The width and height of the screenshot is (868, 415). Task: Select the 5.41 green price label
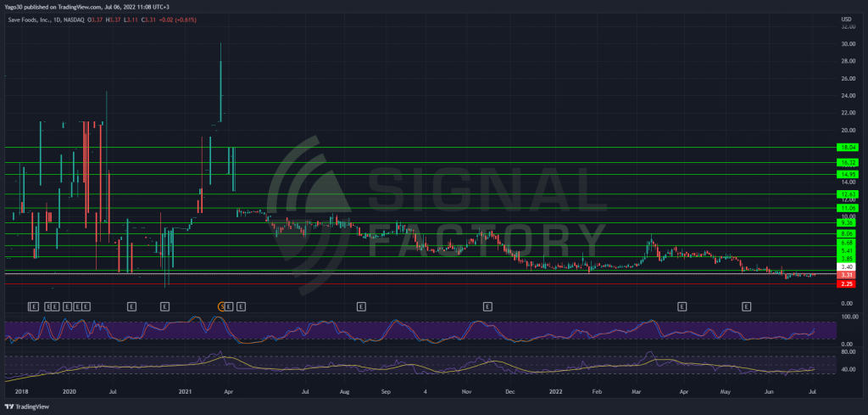pyautogui.click(x=848, y=251)
